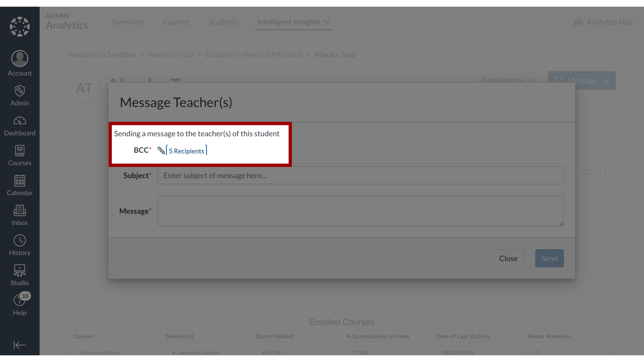The image size is (644, 362).
Task: Click the Close button in dialog
Action: 508,258
